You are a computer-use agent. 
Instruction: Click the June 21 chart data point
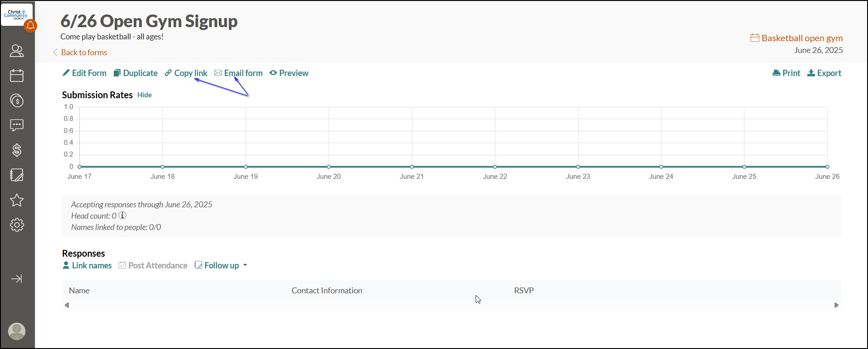click(412, 167)
